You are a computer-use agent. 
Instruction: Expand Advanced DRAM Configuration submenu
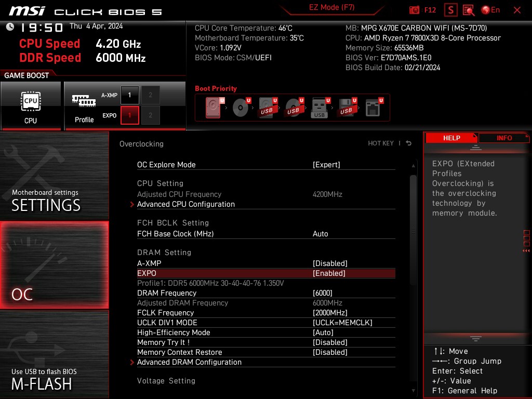[266, 362]
